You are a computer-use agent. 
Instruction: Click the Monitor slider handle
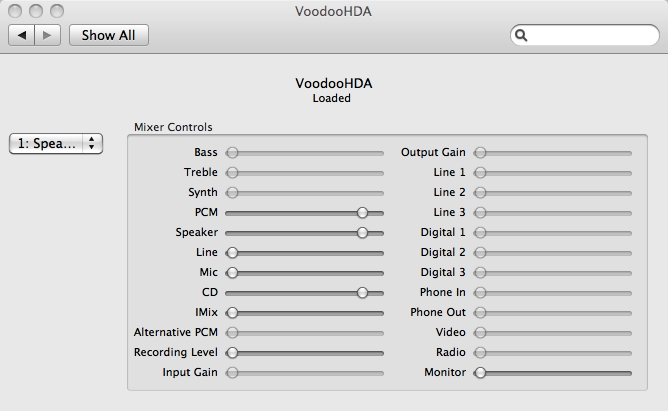pos(480,372)
